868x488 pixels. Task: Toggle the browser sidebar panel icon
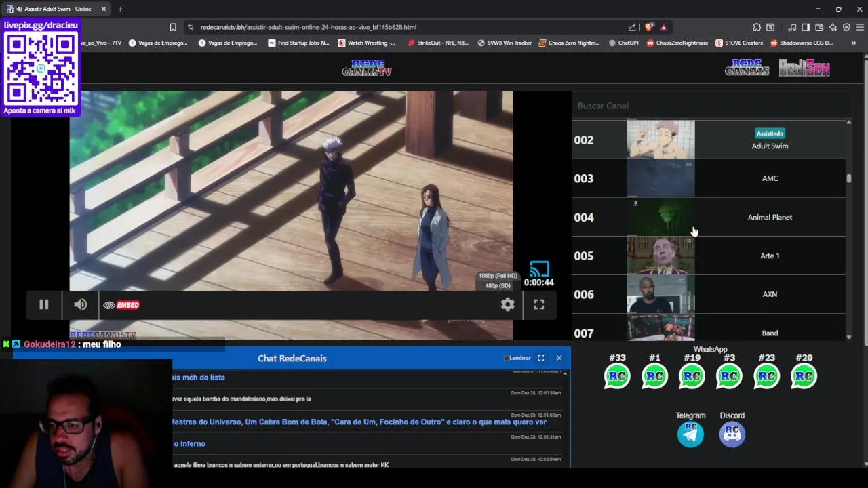click(x=806, y=27)
